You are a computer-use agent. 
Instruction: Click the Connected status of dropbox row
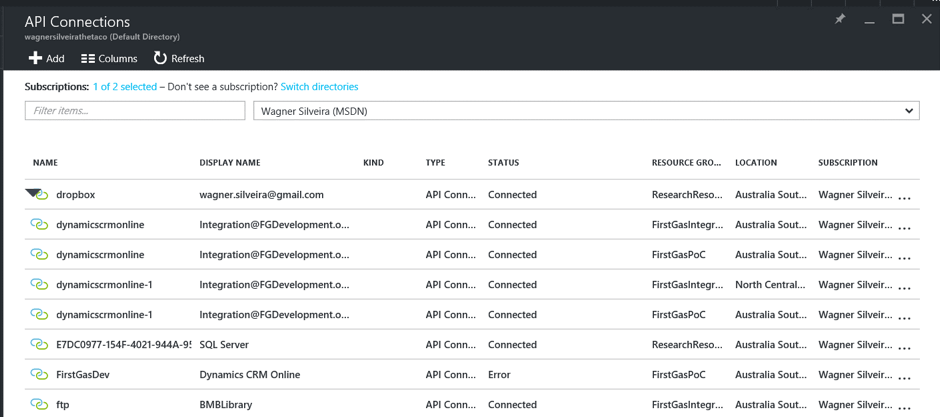tap(512, 195)
